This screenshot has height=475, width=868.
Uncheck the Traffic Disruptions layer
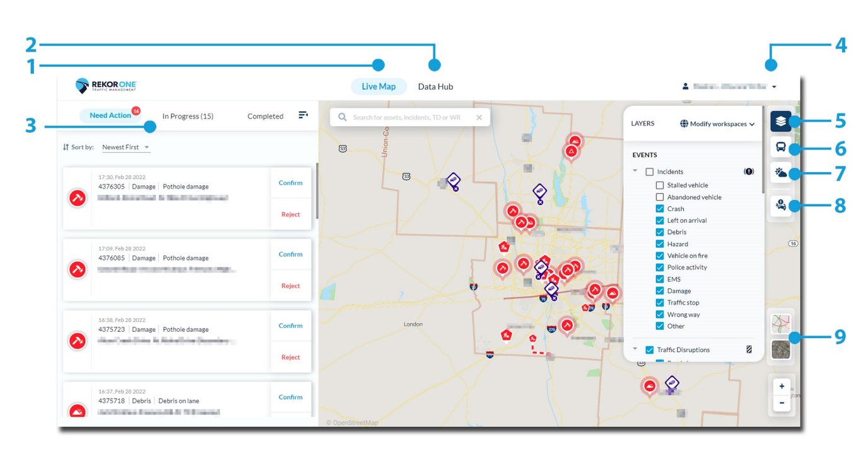click(650, 349)
